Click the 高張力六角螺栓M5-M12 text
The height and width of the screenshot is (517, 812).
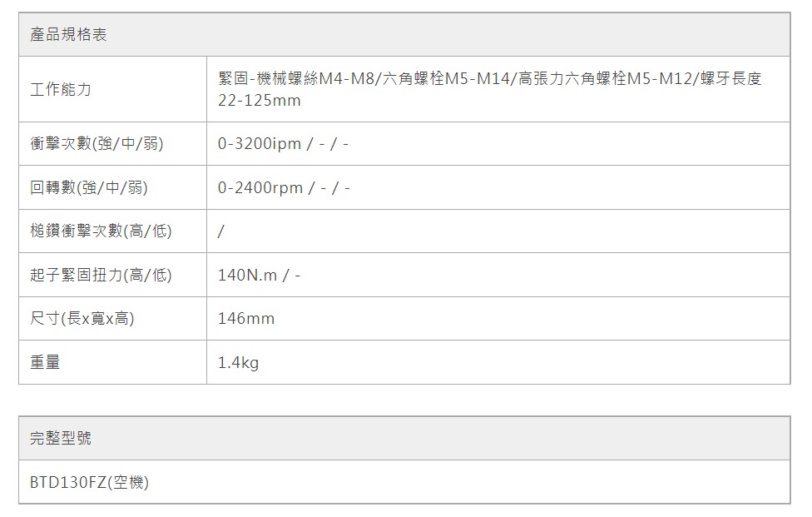coord(607,79)
